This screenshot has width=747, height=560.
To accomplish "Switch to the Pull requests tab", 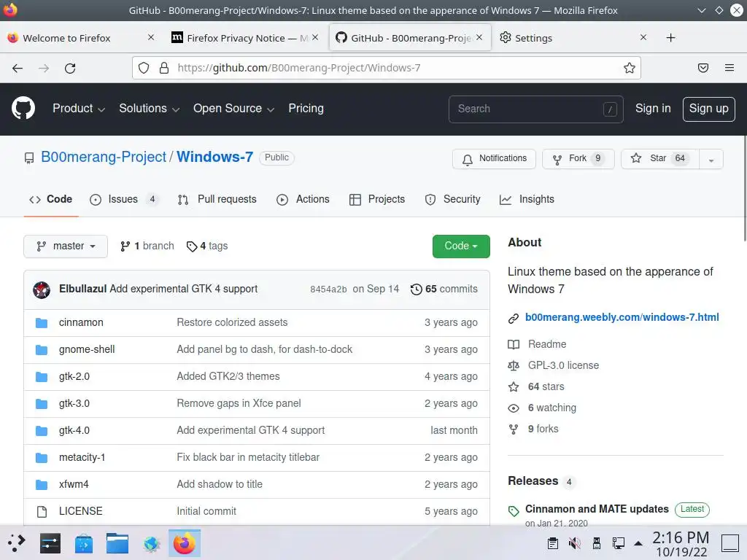I will 217,200.
